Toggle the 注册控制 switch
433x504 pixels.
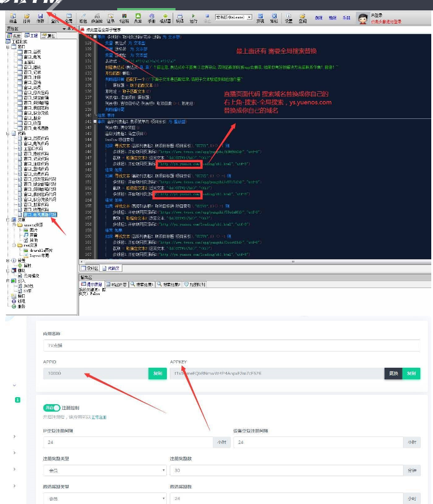[x=51, y=408]
